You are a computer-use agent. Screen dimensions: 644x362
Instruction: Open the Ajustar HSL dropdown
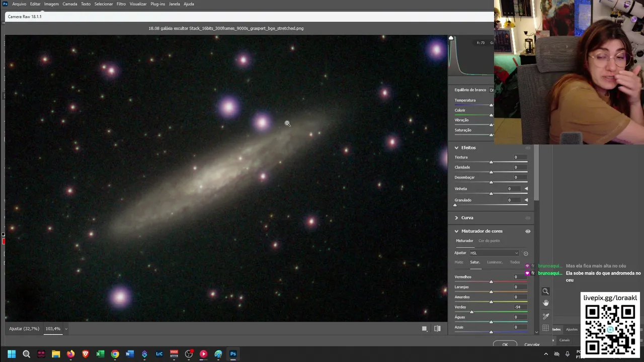pyautogui.click(x=494, y=253)
